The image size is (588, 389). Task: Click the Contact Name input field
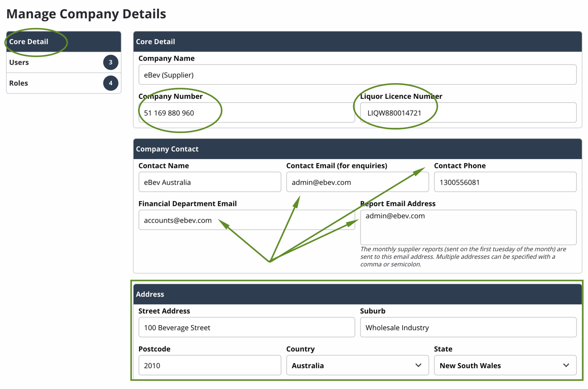[x=210, y=182]
